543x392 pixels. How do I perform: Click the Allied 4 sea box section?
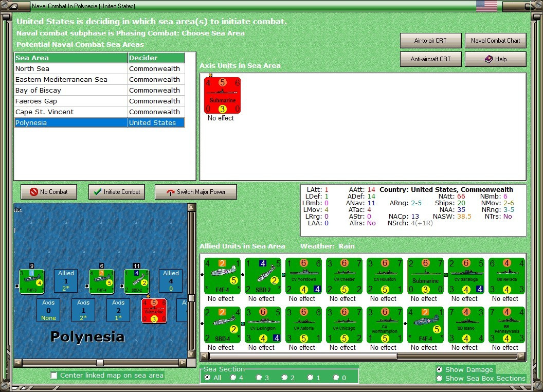(x=171, y=281)
